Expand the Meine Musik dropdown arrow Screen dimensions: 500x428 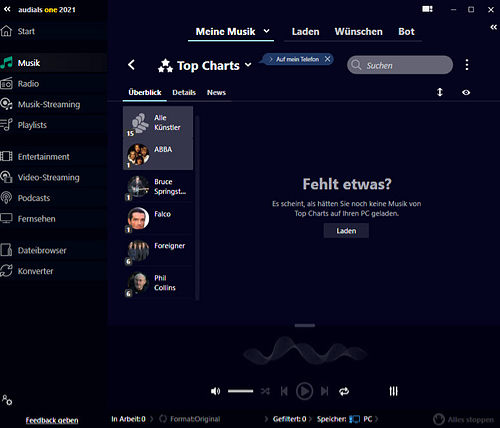pyautogui.click(x=266, y=31)
